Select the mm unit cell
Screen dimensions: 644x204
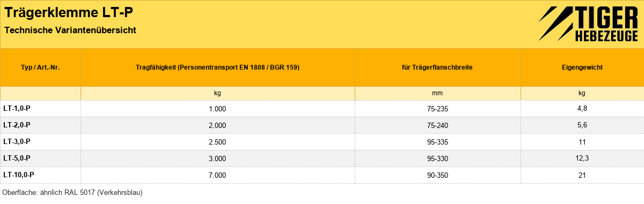(x=437, y=93)
